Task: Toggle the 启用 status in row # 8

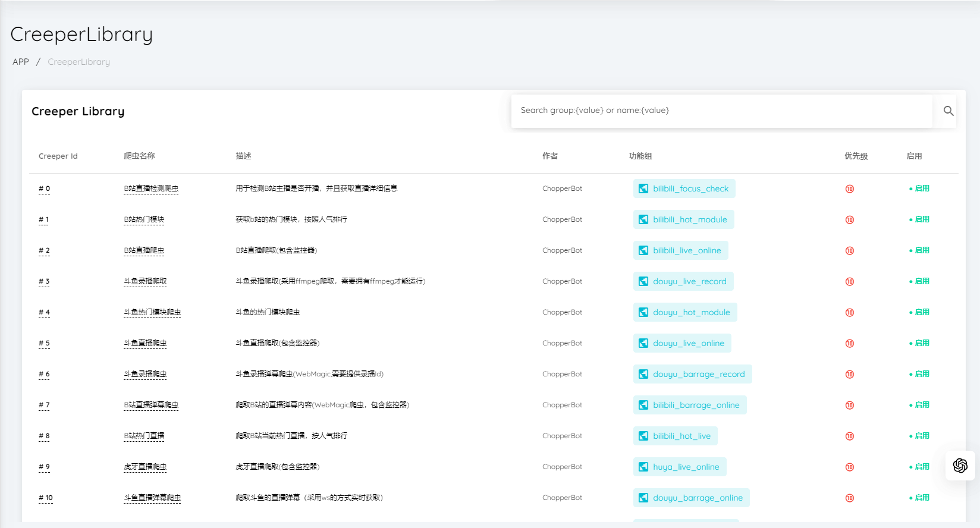Action: point(919,436)
